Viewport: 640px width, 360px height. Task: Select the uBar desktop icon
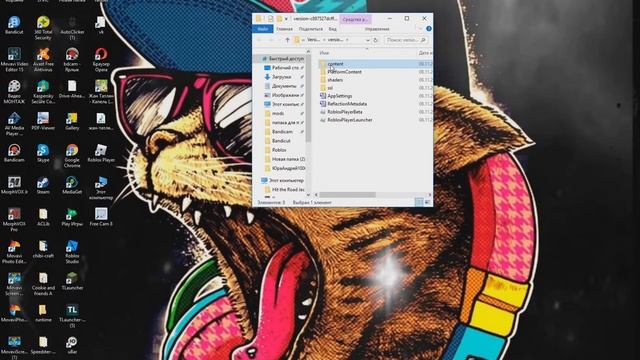(72, 344)
